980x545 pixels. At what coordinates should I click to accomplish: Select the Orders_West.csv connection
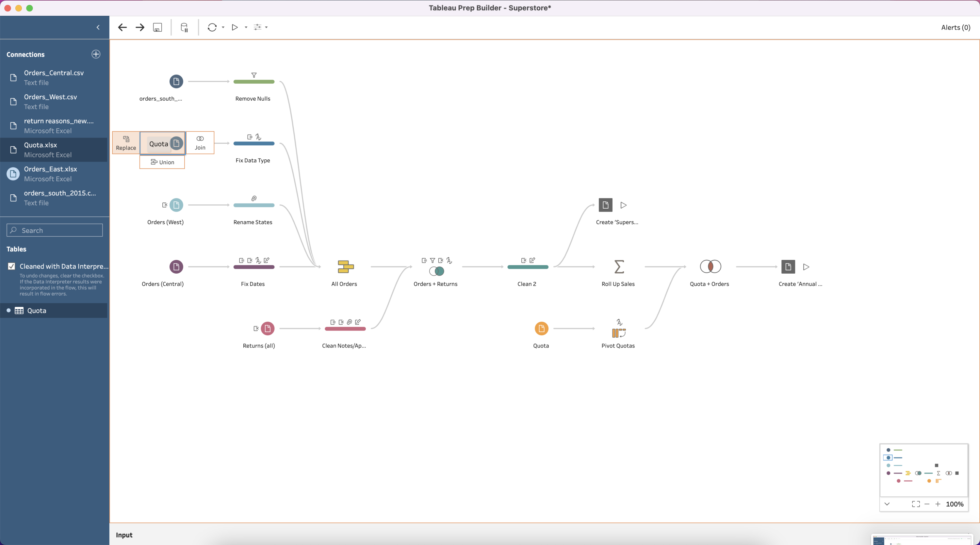click(x=54, y=102)
